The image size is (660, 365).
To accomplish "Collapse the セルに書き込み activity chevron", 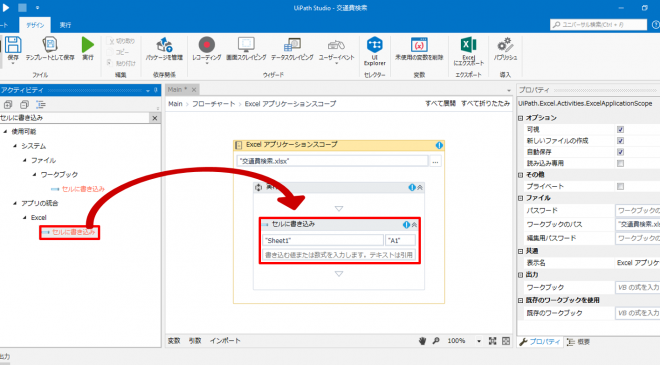I will [x=414, y=225].
